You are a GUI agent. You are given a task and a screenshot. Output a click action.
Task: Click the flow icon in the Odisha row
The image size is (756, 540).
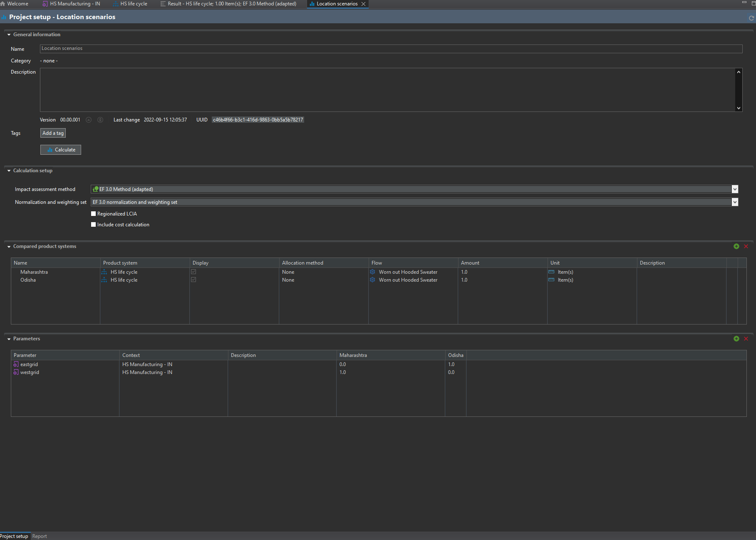tap(372, 280)
